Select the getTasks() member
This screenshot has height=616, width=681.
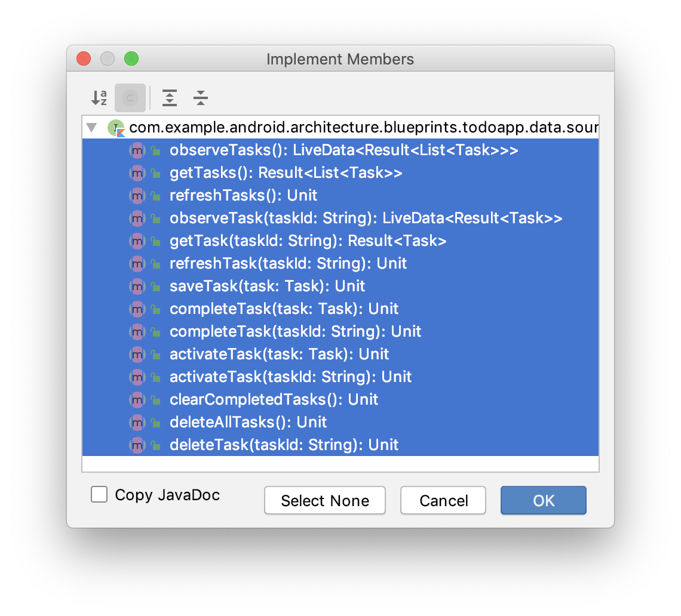(286, 173)
